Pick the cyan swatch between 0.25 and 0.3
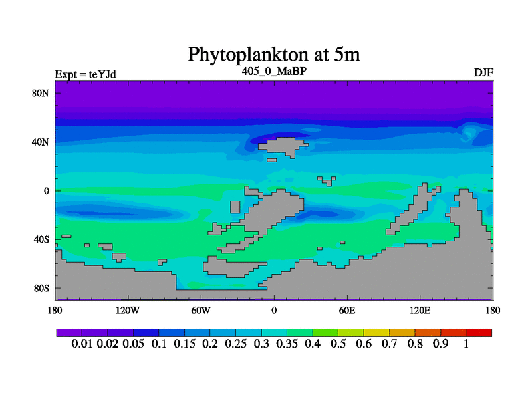The image size is (532, 399). point(248,332)
